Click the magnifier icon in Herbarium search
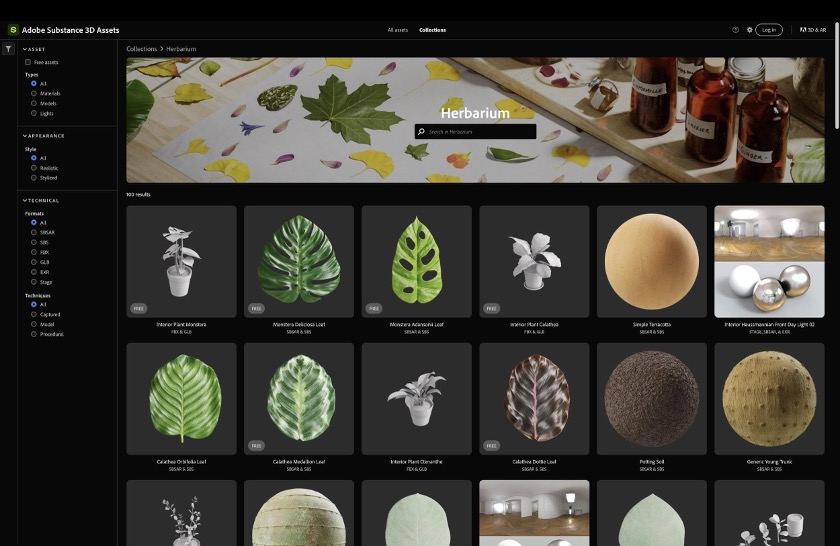Viewport: 840px width, 546px height. [422, 131]
